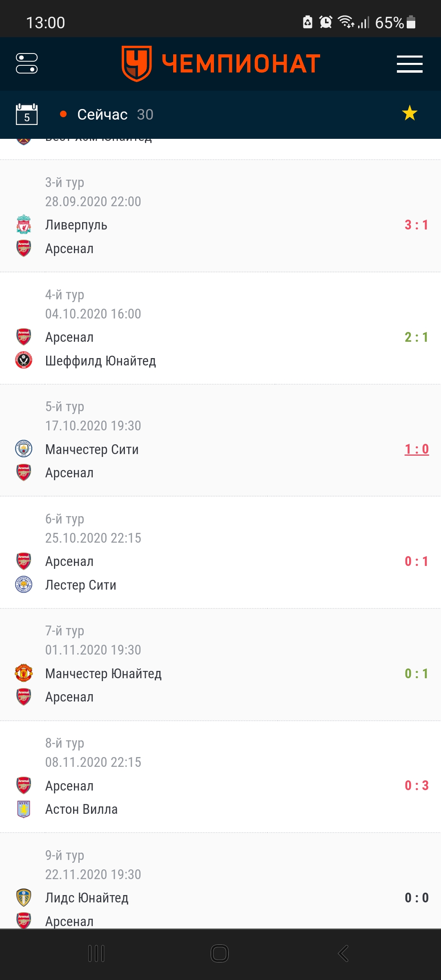Select the Сейчас live matches tab
441x980 pixels.
coord(106,114)
